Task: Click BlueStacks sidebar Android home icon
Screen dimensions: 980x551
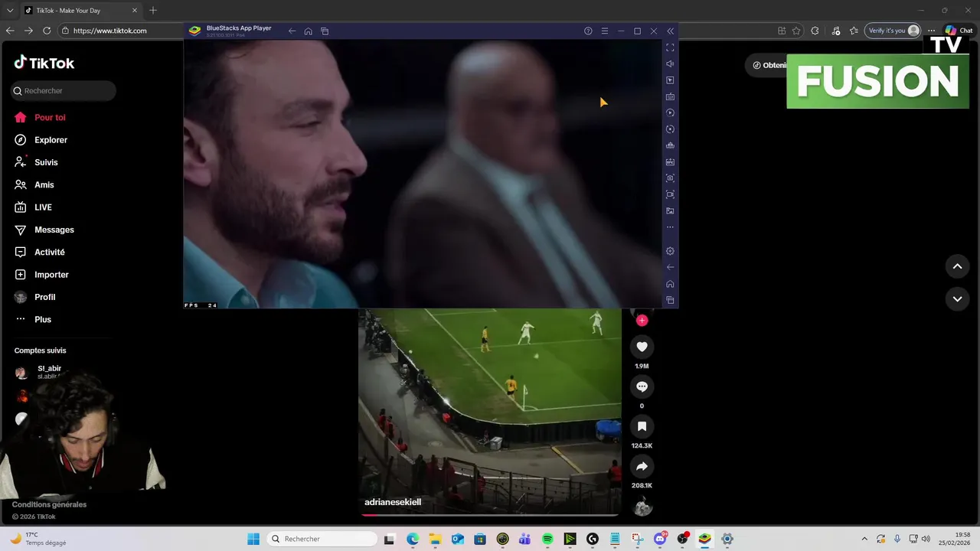Action: (x=670, y=284)
